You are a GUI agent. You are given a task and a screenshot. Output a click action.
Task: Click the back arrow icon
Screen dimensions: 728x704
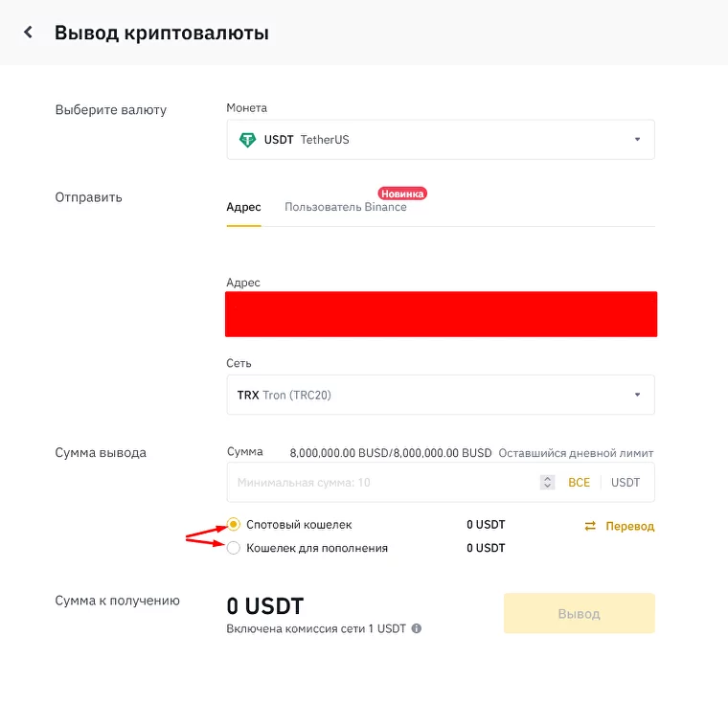(x=29, y=33)
